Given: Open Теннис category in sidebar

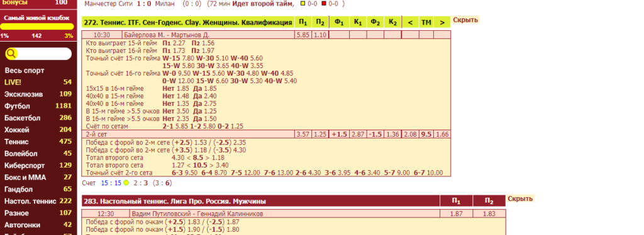Looking at the screenshot, I should (16, 142).
